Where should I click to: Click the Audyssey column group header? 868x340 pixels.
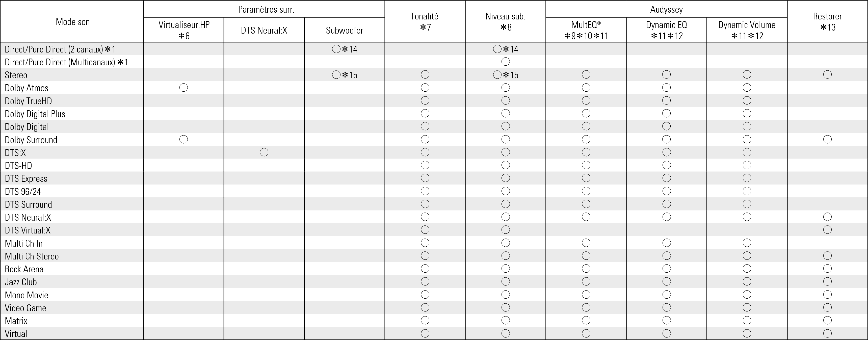666,9
